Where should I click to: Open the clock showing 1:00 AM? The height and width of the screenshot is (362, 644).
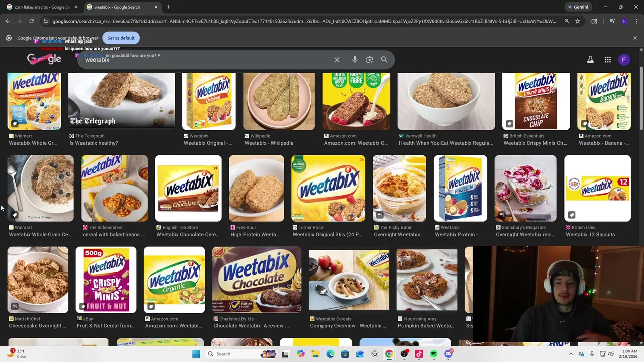coord(630,354)
